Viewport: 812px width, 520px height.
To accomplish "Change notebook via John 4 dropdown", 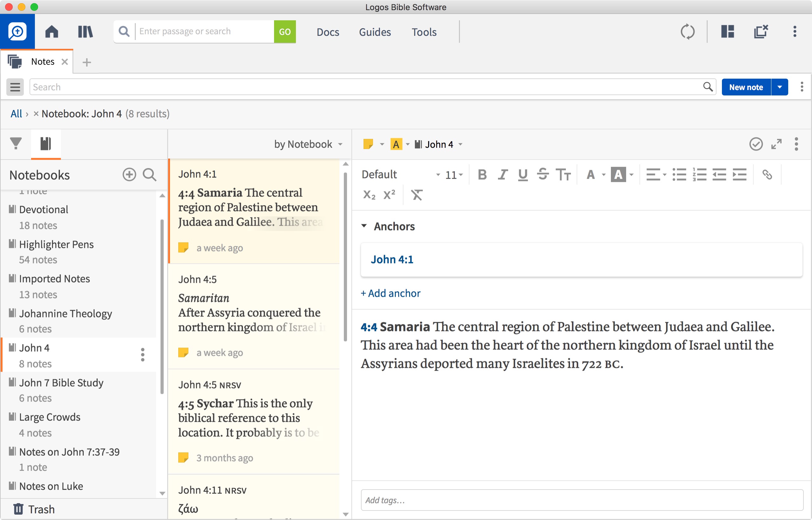I will (438, 144).
